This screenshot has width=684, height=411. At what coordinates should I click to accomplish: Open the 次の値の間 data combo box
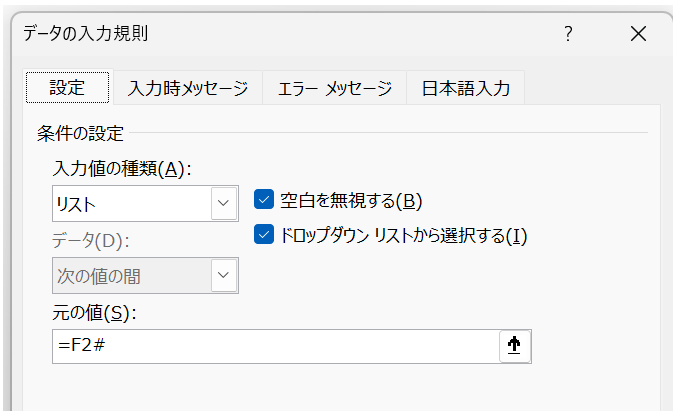145,275
